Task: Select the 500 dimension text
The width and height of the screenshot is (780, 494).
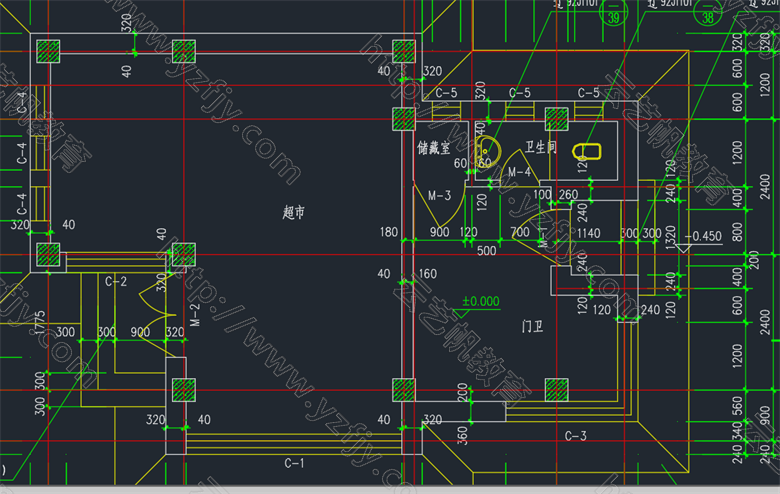Action: point(487,251)
